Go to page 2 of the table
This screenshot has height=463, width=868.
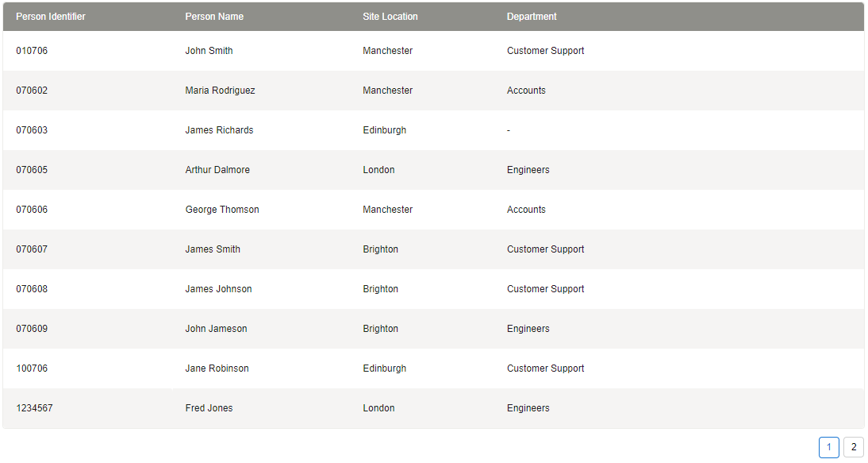coord(853,448)
